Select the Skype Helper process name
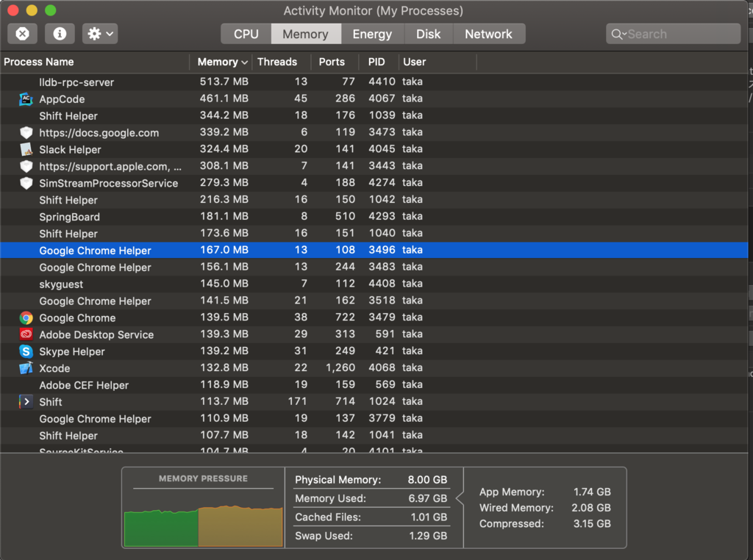The height and width of the screenshot is (560, 753). (x=72, y=351)
